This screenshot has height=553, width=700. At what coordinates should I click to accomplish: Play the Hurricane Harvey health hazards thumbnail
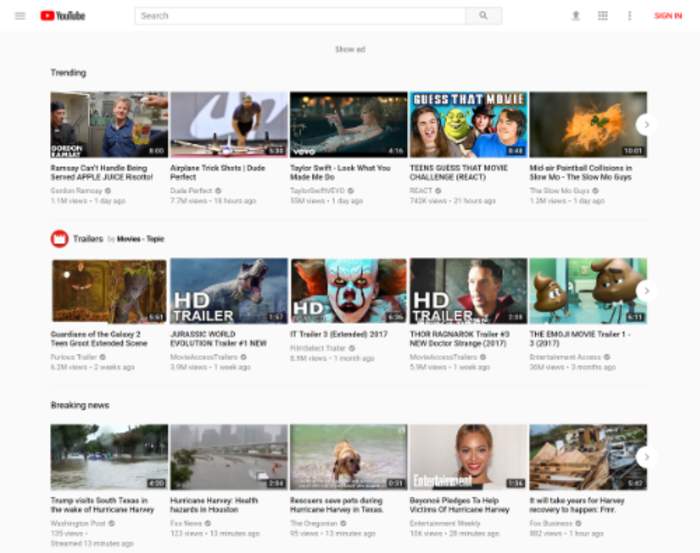tap(229, 457)
